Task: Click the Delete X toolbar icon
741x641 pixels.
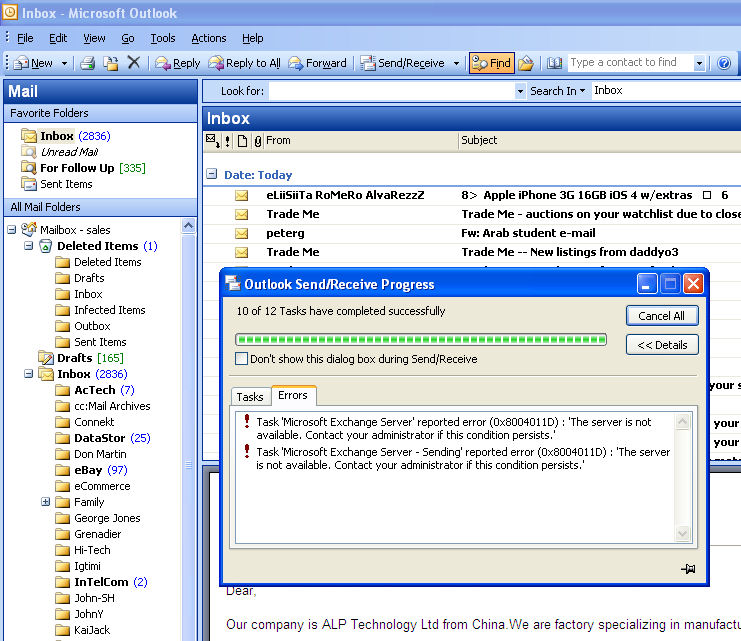Action: (134, 62)
